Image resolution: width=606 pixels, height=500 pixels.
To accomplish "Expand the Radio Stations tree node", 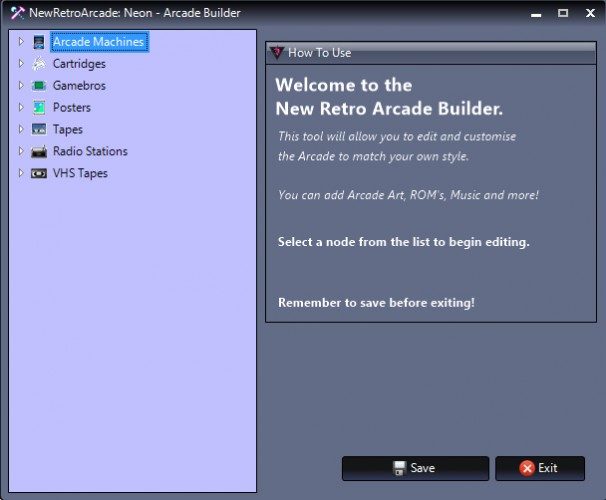I will (x=20, y=152).
